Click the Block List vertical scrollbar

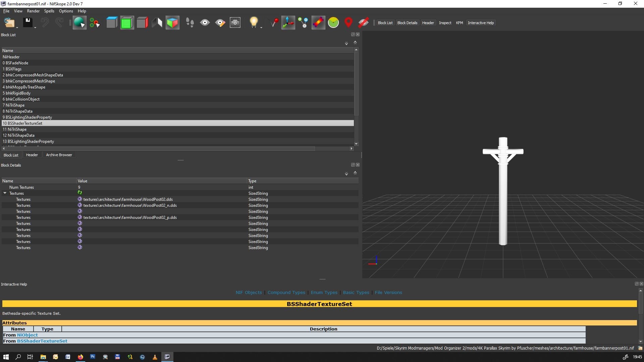356,84
